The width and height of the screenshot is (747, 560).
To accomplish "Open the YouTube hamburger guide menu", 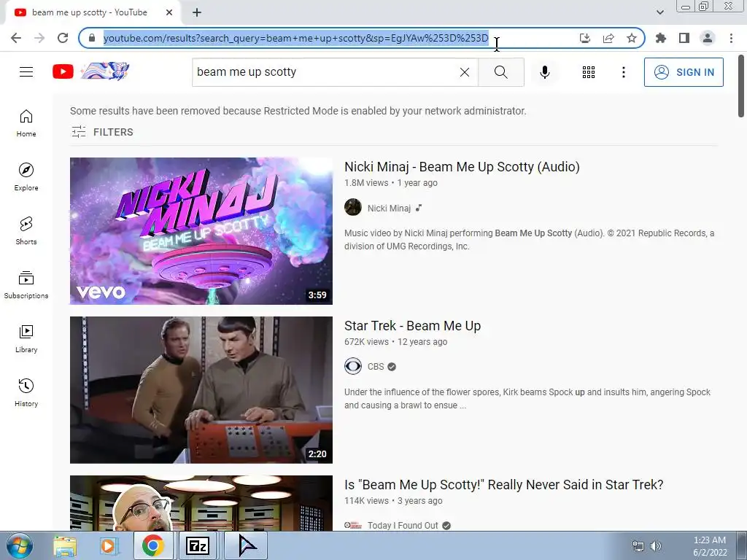I will coord(26,72).
